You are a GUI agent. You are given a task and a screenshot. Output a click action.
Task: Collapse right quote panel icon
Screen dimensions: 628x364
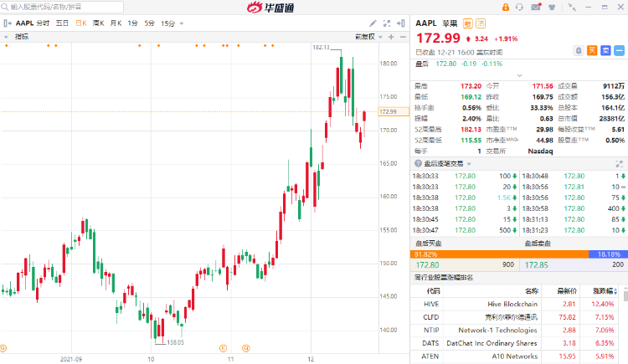coord(401,23)
